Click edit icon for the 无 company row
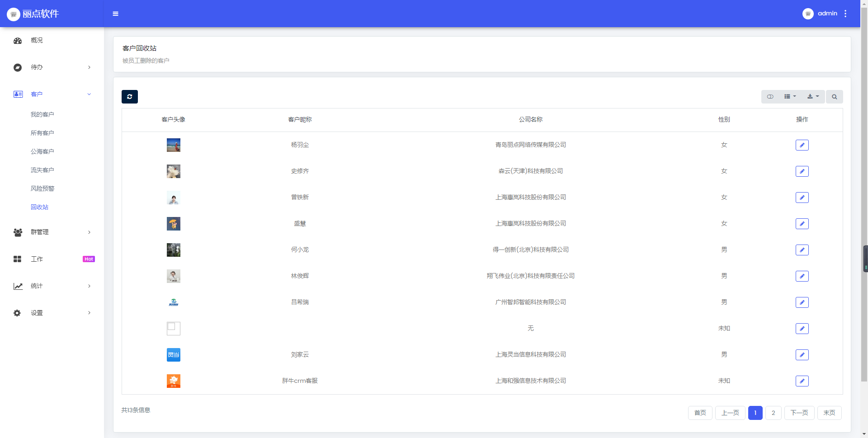868x438 pixels. pyautogui.click(x=802, y=329)
